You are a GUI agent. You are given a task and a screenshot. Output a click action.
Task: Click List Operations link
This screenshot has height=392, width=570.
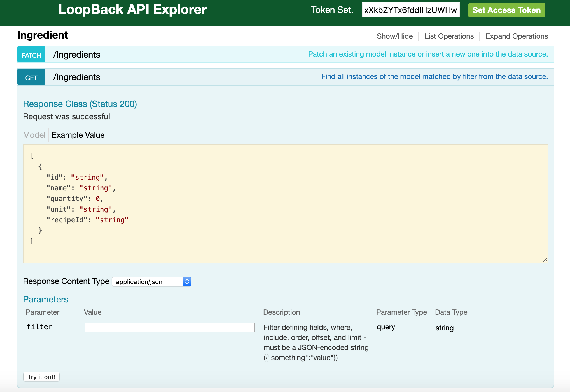click(x=449, y=36)
